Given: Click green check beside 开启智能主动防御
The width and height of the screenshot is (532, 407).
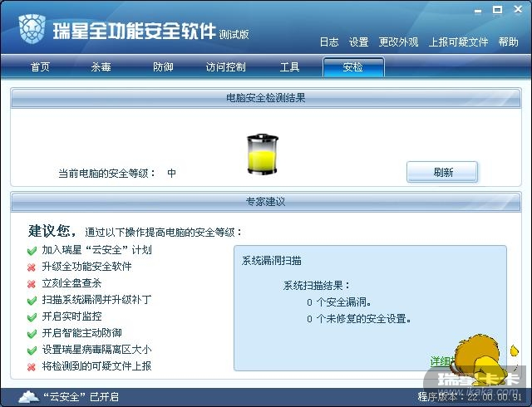Looking at the screenshot, I should 32,334.
